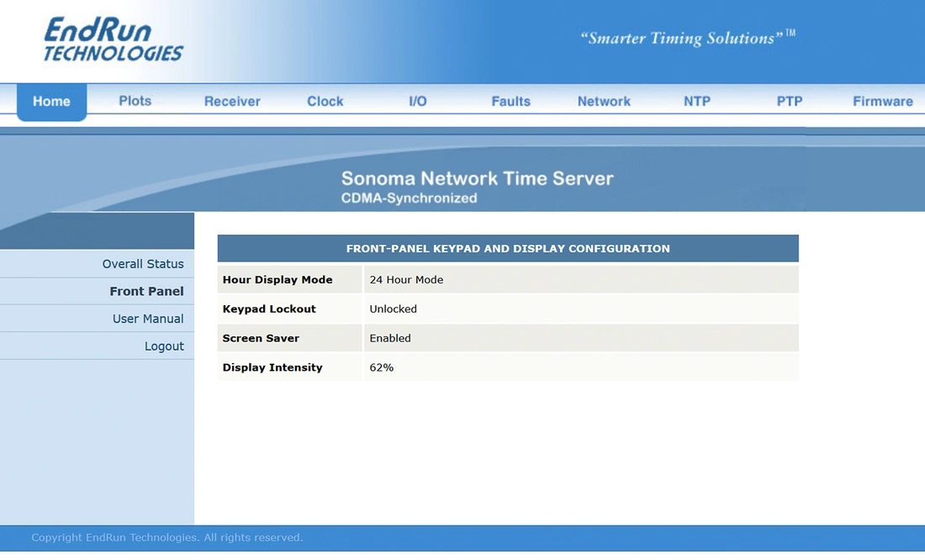The width and height of the screenshot is (925, 560).
Task: Open the Receiver tab
Action: click(232, 102)
